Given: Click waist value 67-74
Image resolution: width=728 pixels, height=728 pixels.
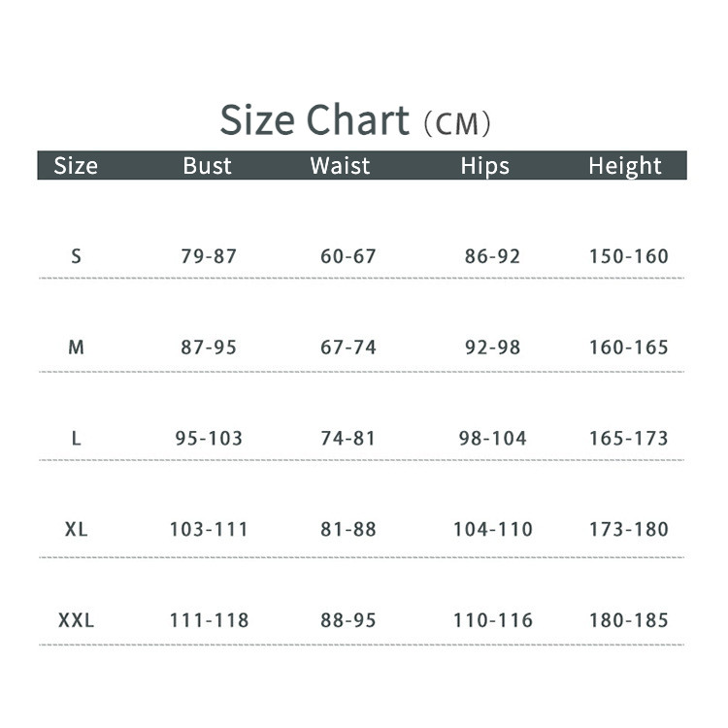Looking at the screenshot, I should [347, 347].
